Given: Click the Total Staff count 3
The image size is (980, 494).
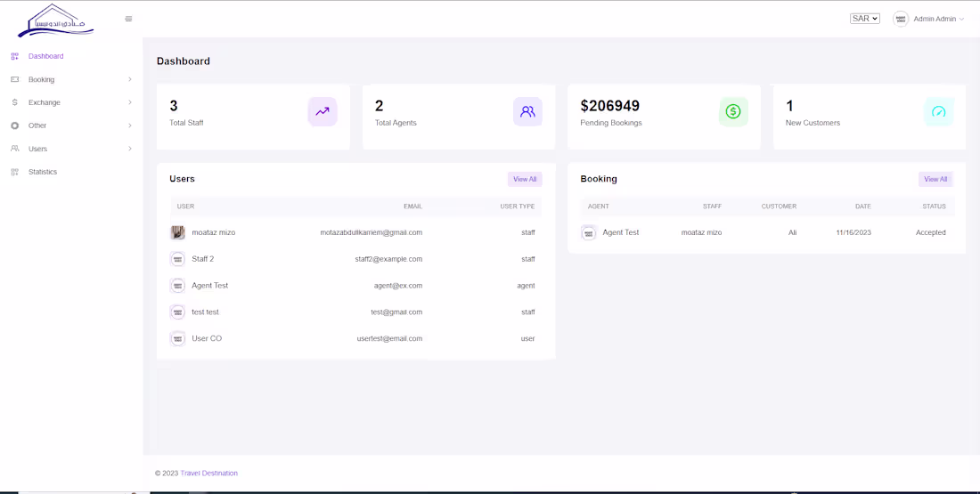Looking at the screenshot, I should pos(174,106).
